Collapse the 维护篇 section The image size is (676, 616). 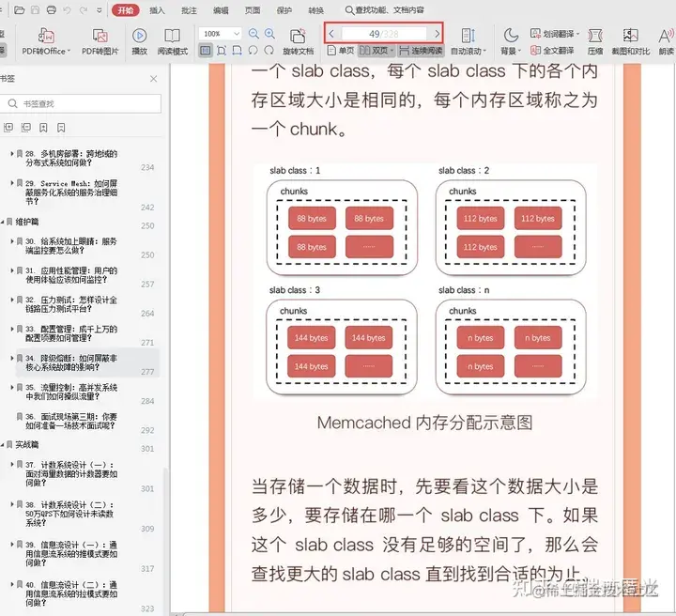[3, 222]
